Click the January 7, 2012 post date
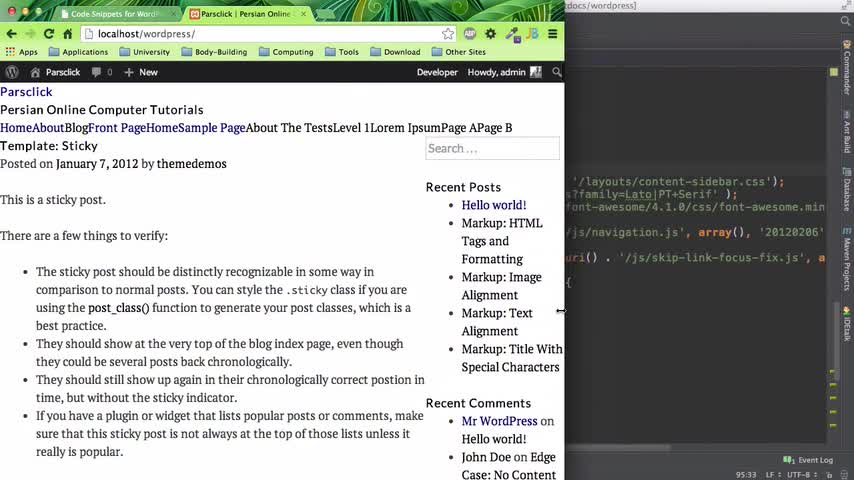The image size is (854, 480). coord(97,163)
